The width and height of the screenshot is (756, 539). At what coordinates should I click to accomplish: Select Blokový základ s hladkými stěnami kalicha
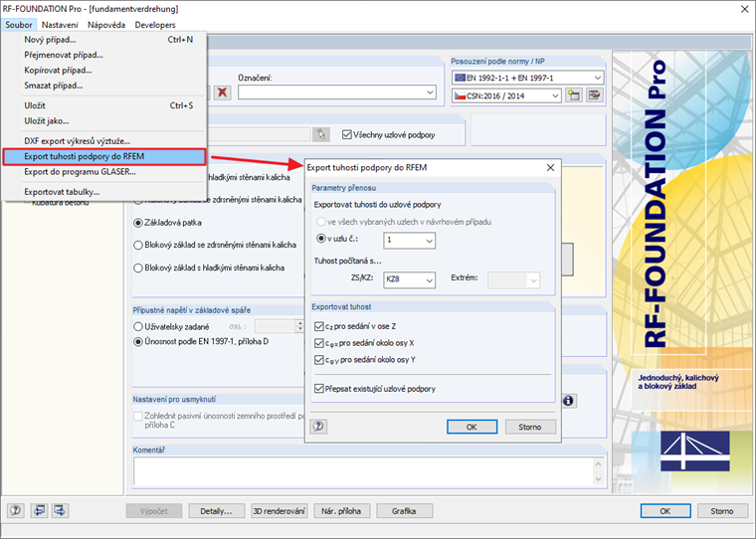coord(138,268)
